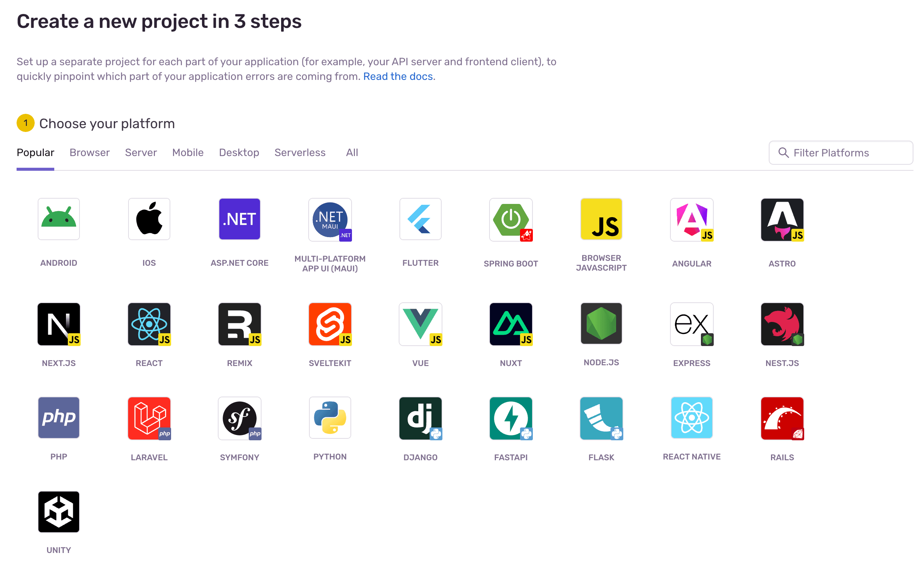Click the DJANGO label text
The width and height of the screenshot is (924, 579).
(420, 458)
